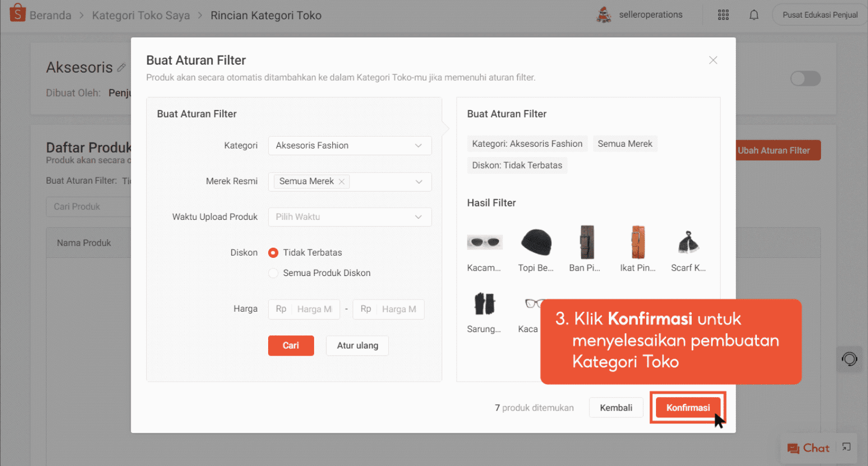Viewport: 868px width, 466px height.
Task: Toggle the Aksesoris category switch
Action: point(805,78)
